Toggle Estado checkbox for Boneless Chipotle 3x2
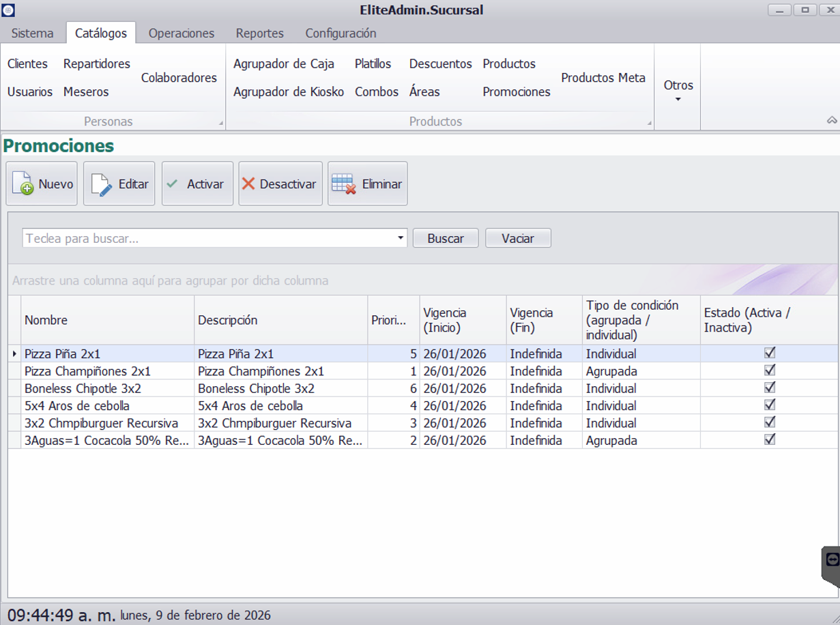Image resolution: width=840 pixels, height=625 pixels. click(770, 388)
